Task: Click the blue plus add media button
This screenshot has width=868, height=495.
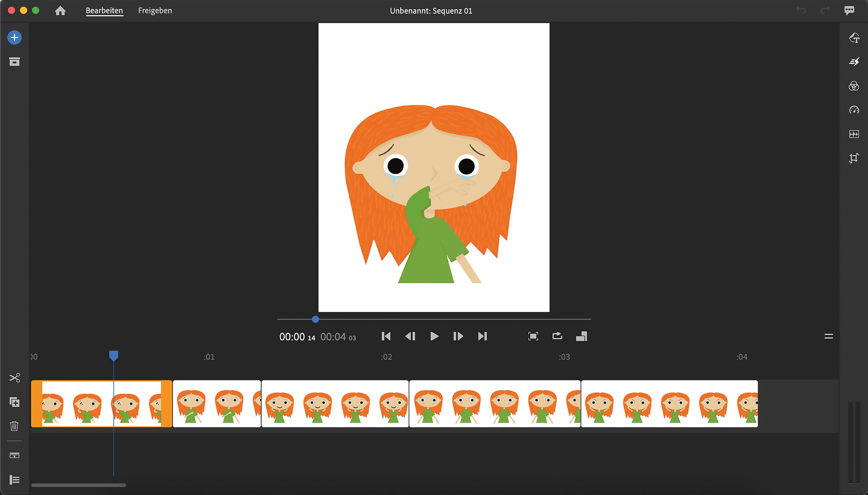Action: 14,38
